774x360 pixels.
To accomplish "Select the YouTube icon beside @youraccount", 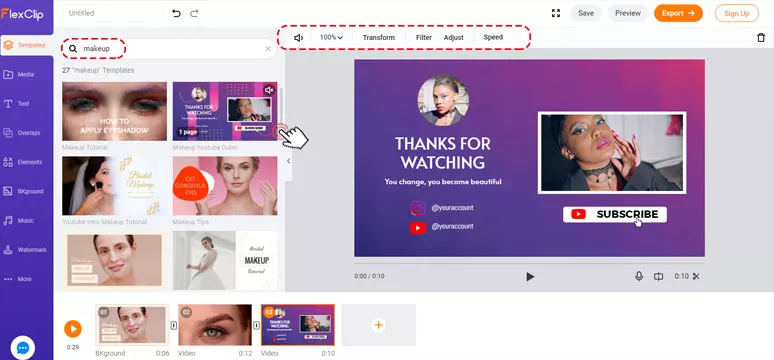I will coord(418,228).
